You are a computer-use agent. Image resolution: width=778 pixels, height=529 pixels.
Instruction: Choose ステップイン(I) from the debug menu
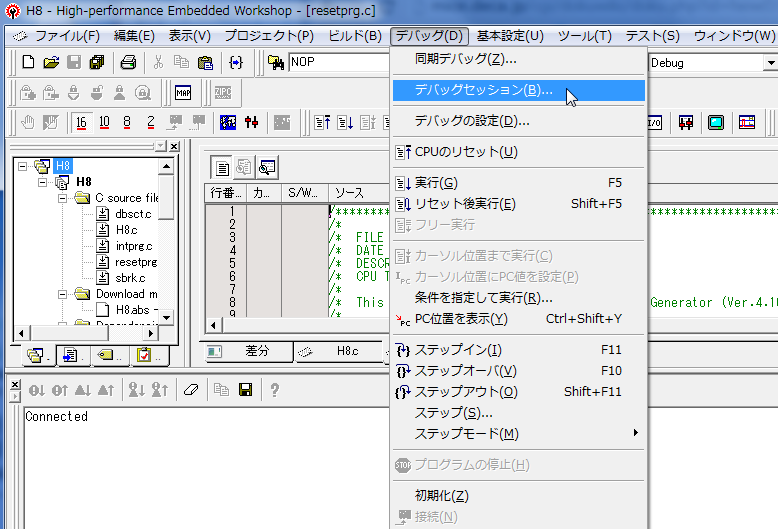point(458,350)
